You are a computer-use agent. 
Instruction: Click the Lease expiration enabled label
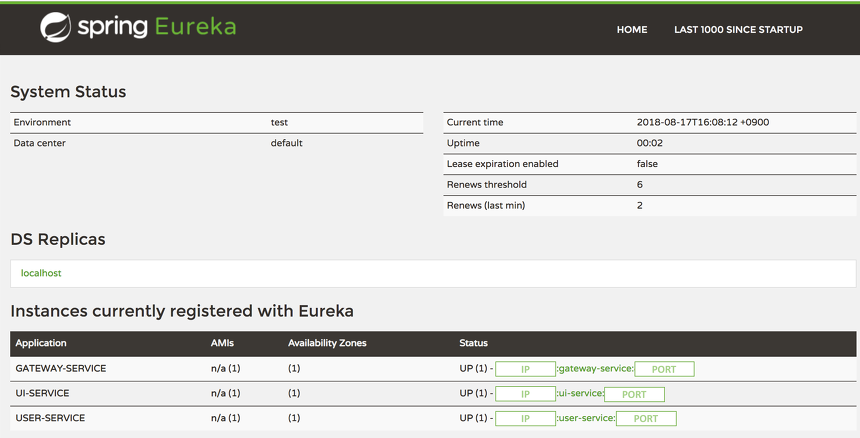coord(502,164)
